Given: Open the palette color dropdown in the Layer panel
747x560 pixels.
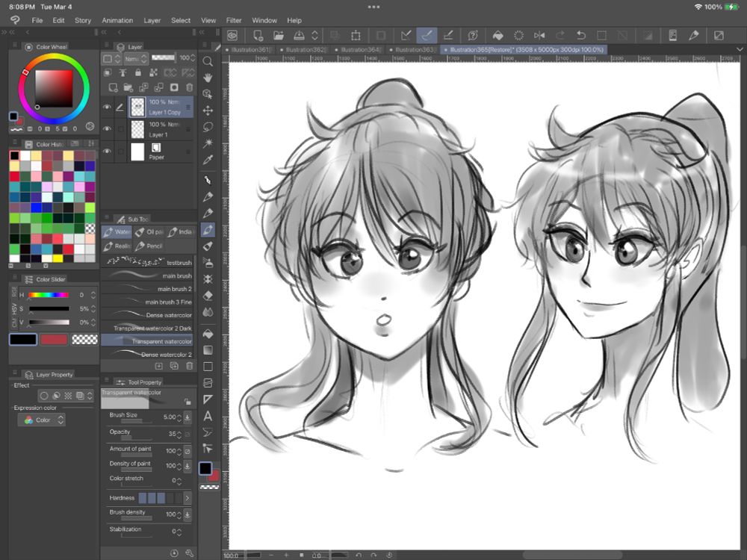Looking at the screenshot, I should [x=112, y=58].
